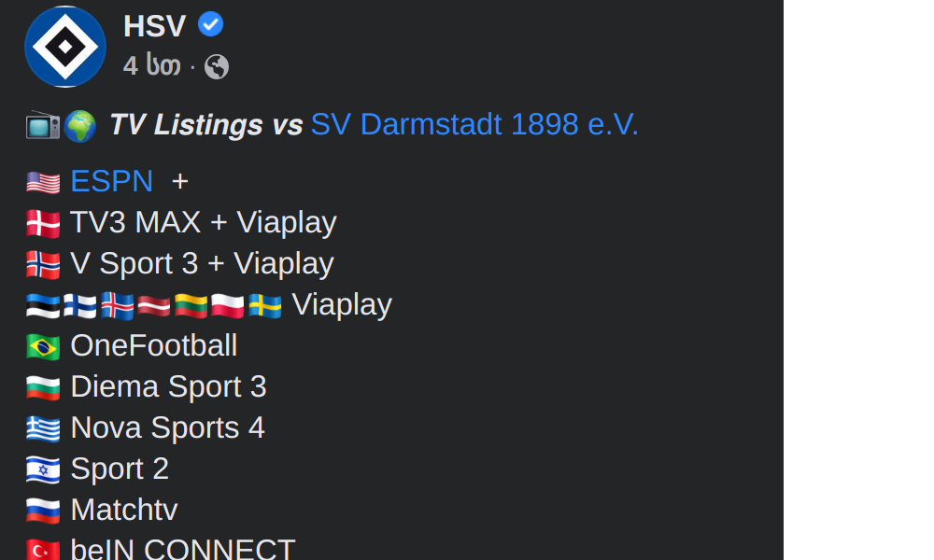The image size is (934, 560).
Task: Click the blue verified badge
Action: coord(211,25)
